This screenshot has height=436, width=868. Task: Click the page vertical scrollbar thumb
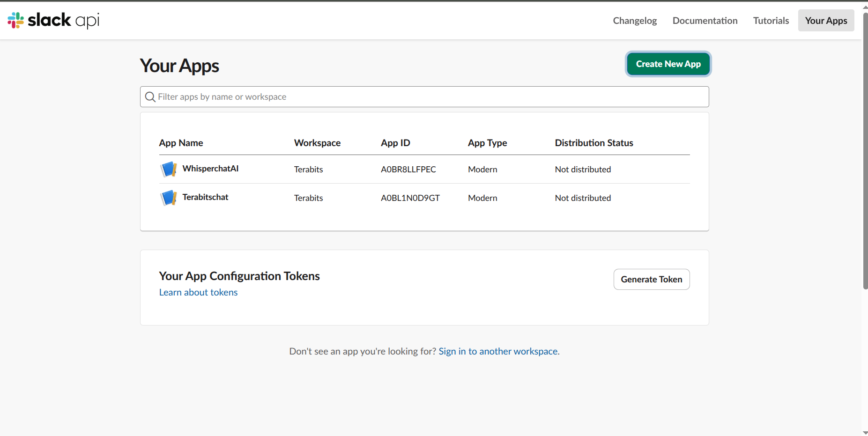point(865,150)
